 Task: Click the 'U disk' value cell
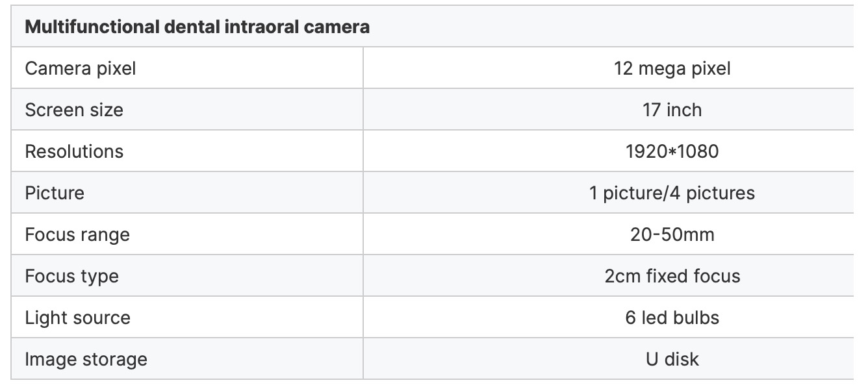tap(672, 359)
